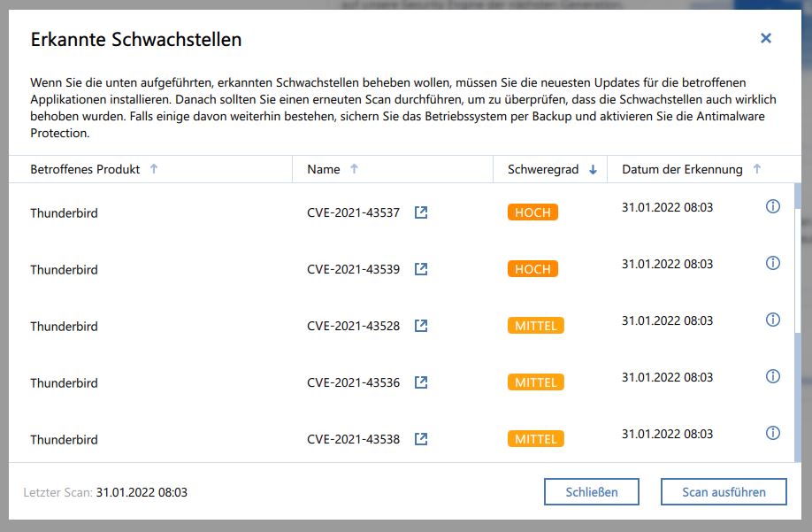The height and width of the screenshot is (532, 812).
Task: Sort by Schweregrad column arrow
Action: 593,169
